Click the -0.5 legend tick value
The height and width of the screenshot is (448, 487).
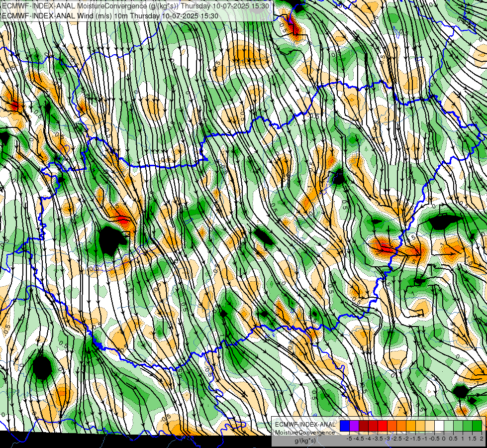(434, 439)
